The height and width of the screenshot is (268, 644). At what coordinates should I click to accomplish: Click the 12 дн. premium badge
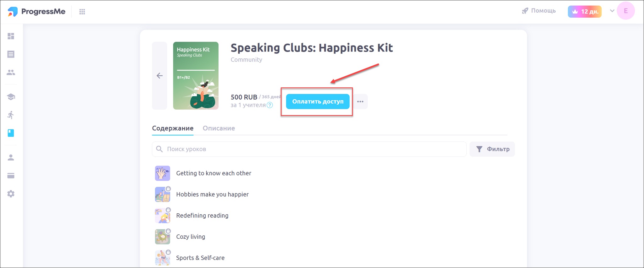click(x=585, y=12)
